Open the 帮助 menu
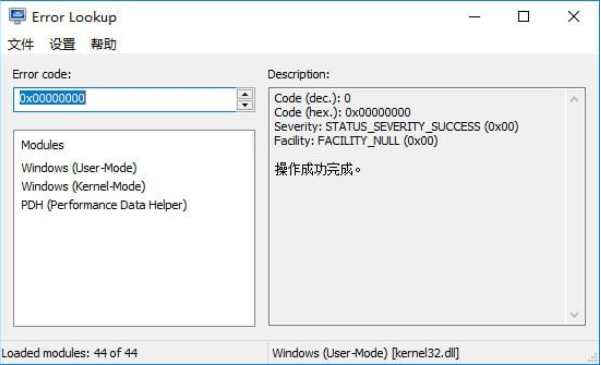 click(x=103, y=44)
